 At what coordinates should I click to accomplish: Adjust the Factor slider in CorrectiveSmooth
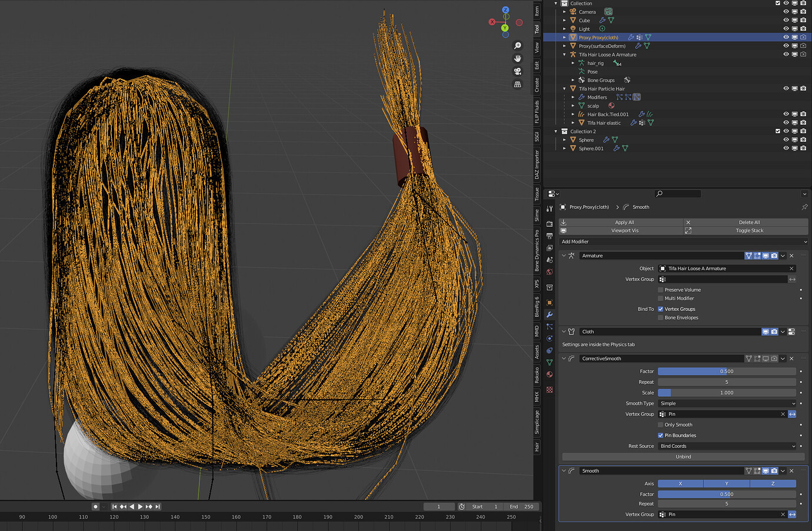coord(727,371)
